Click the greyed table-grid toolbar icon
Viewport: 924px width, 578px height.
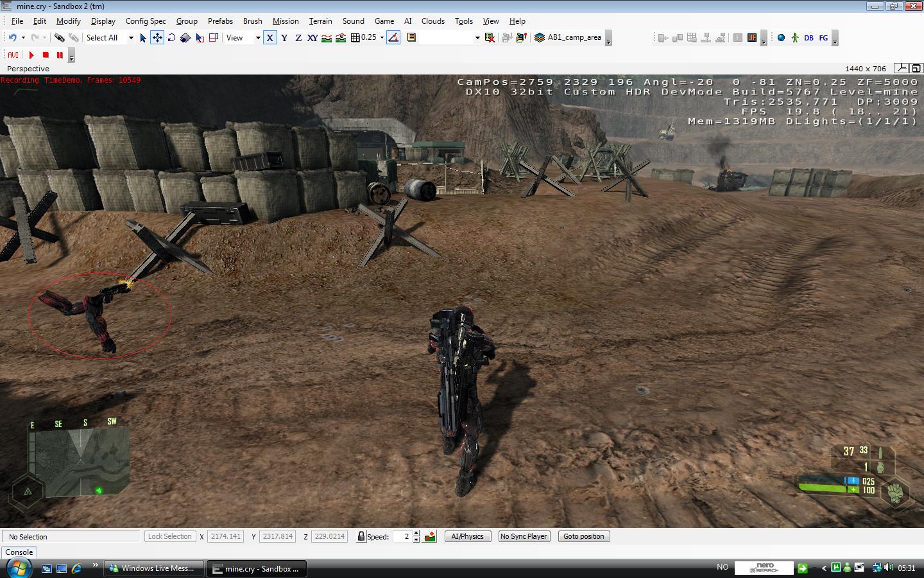(x=692, y=37)
